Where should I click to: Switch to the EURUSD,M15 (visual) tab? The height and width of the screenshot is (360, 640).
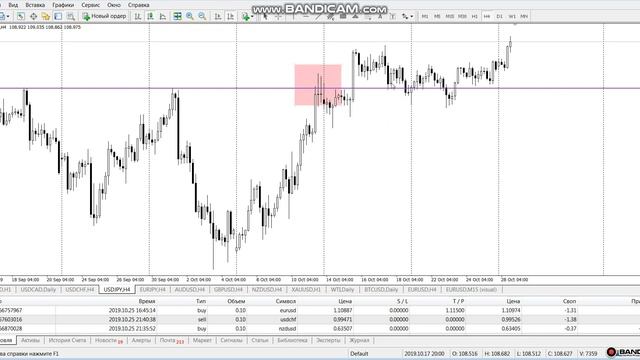(471, 289)
